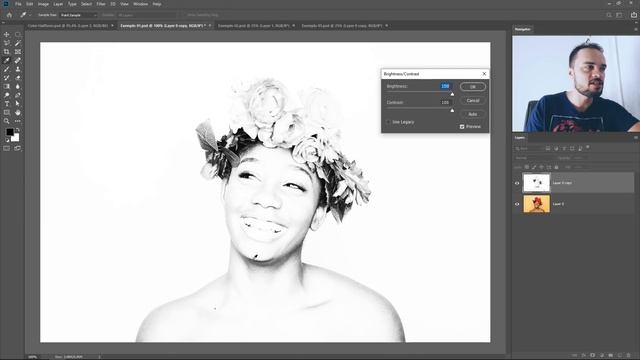Open the layer Fill dropdown
640x360 pixels.
579,167
